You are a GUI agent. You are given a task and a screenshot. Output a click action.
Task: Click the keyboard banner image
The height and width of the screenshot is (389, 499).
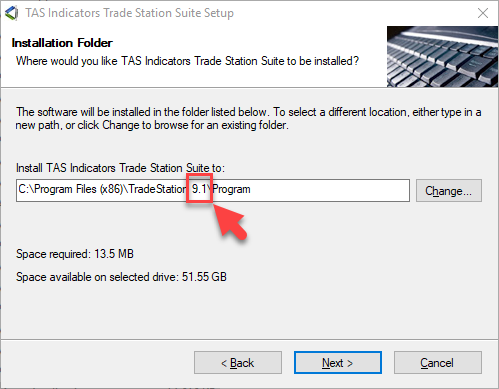coord(442,57)
